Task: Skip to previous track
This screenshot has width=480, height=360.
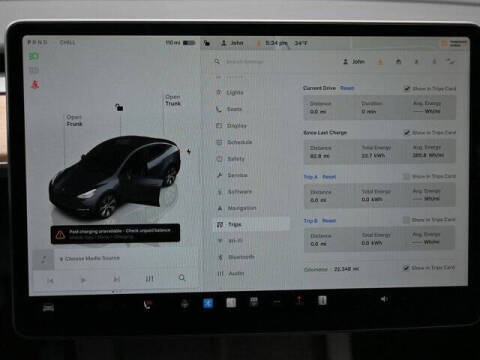Action: (50, 280)
